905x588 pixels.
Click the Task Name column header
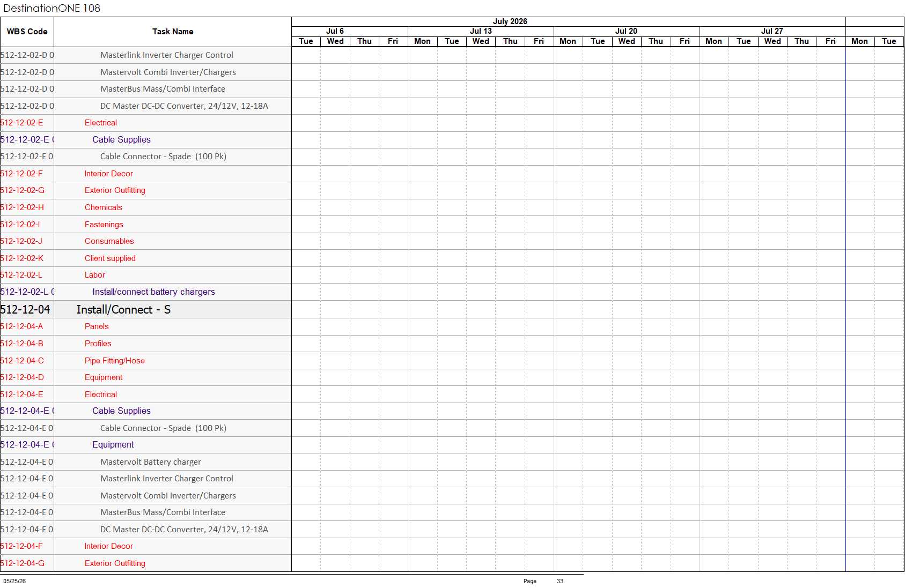173,32
